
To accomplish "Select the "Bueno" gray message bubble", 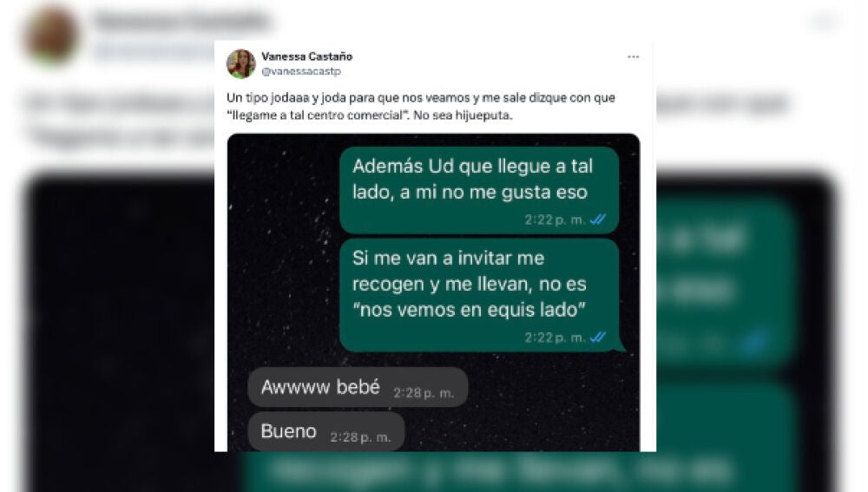I will point(326,431).
